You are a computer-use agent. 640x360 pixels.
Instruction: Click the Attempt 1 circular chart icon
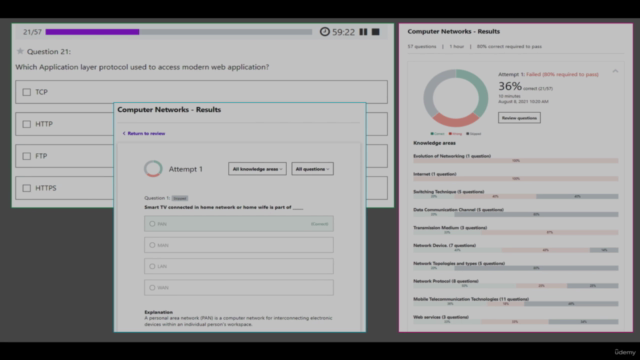tap(153, 169)
